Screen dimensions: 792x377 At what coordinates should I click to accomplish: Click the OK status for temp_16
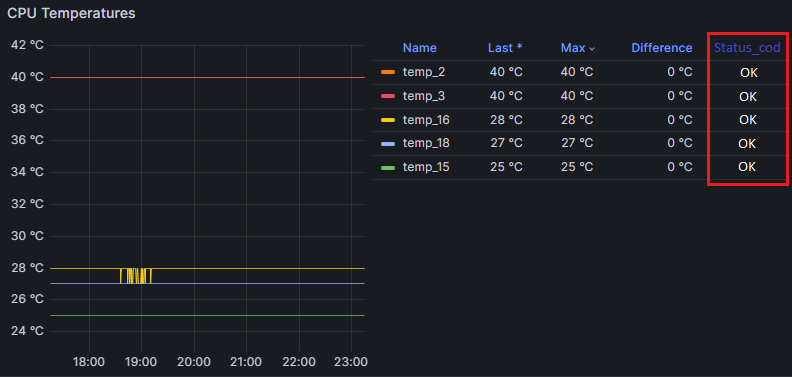point(748,120)
